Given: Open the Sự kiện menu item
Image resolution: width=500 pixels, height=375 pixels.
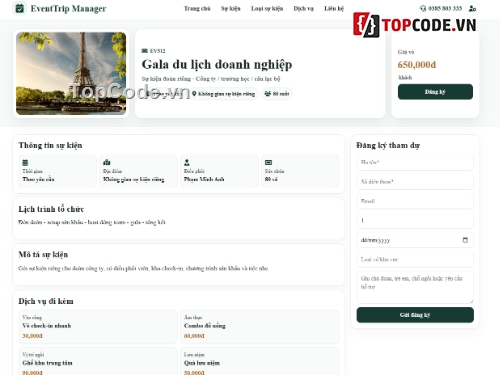Looking at the screenshot, I should pos(230,9).
